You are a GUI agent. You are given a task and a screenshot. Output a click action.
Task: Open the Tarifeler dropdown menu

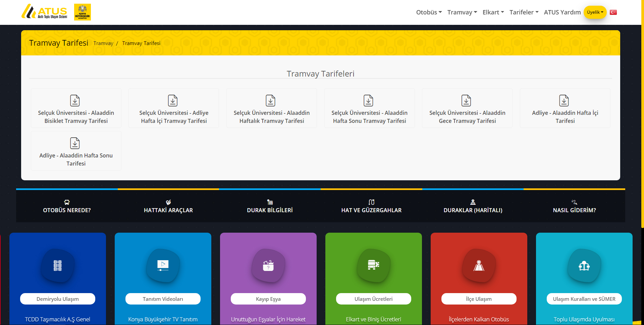pyautogui.click(x=524, y=12)
